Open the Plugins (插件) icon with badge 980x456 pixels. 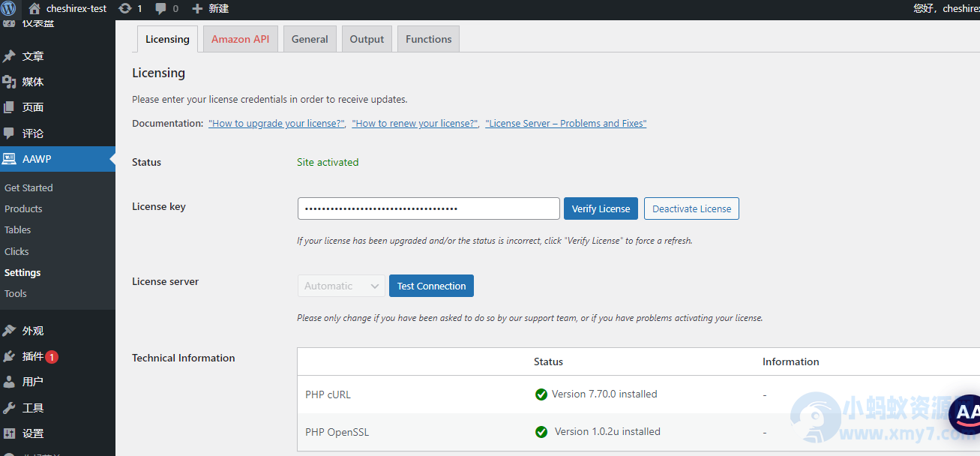10,357
